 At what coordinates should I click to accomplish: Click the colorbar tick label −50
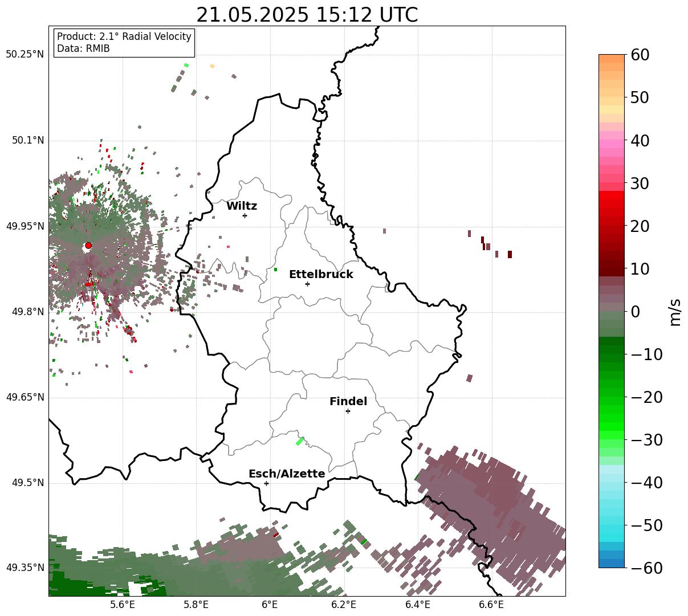pyautogui.click(x=646, y=525)
